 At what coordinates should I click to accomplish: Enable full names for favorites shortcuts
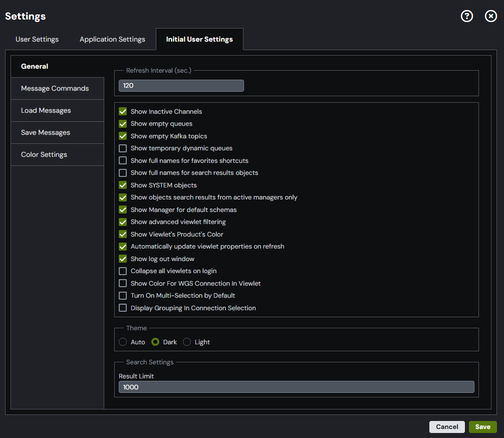click(123, 160)
